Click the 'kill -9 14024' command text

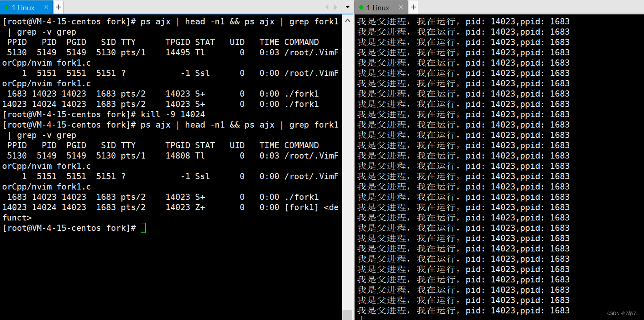[x=173, y=114]
